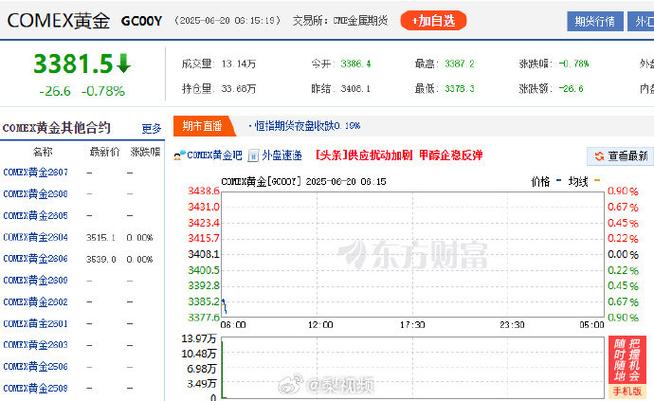Click the GC00Y ticker code
The height and width of the screenshot is (401, 654).
[x=141, y=21]
